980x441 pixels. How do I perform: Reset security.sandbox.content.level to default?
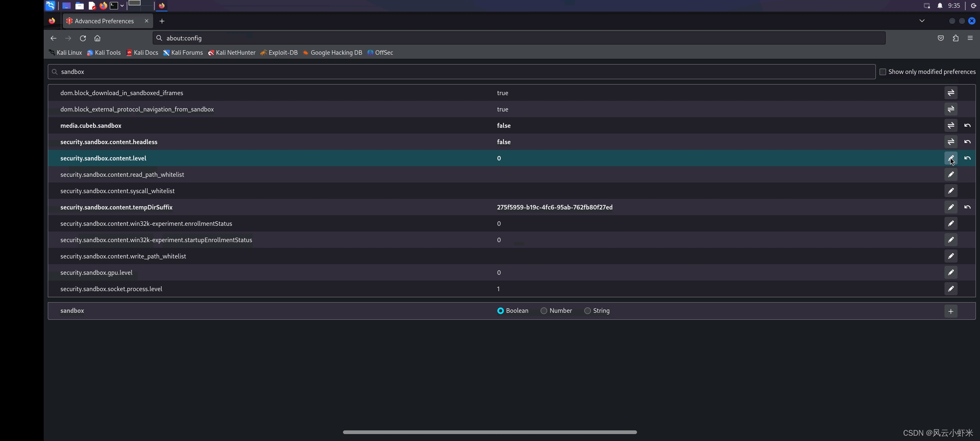pyautogui.click(x=967, y=158)
